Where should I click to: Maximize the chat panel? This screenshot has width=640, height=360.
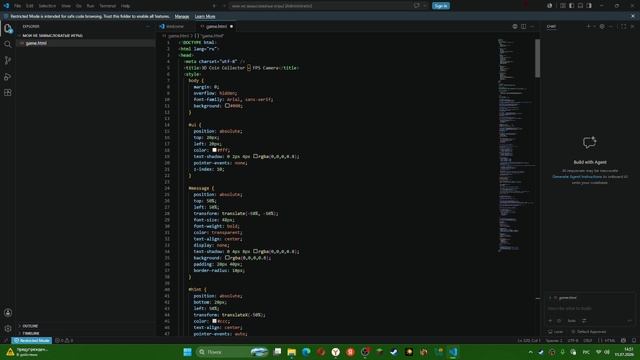coord(624,27)
